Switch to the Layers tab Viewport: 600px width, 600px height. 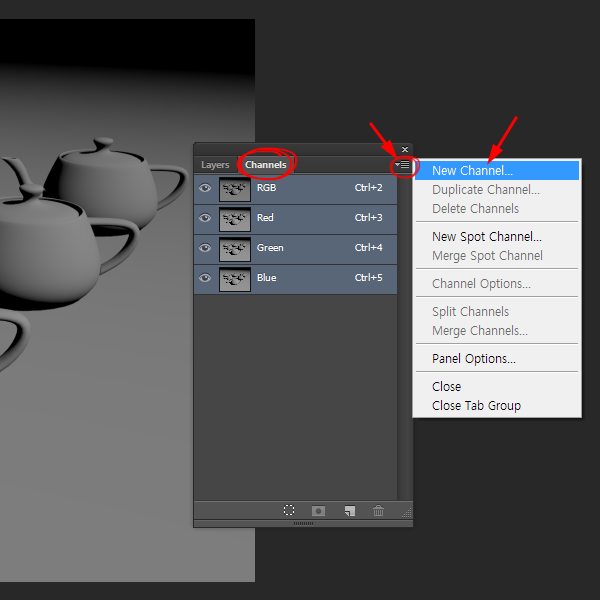tap(215, 165)
